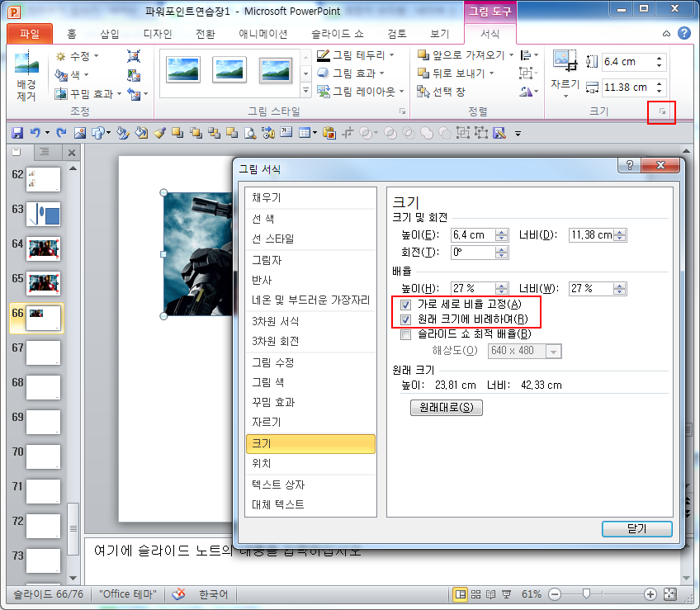Enable 슬라이드 쇼 최적 배율 checkbox
The width and height of the screenshot is (700, 610).
(x=405, y=334)
